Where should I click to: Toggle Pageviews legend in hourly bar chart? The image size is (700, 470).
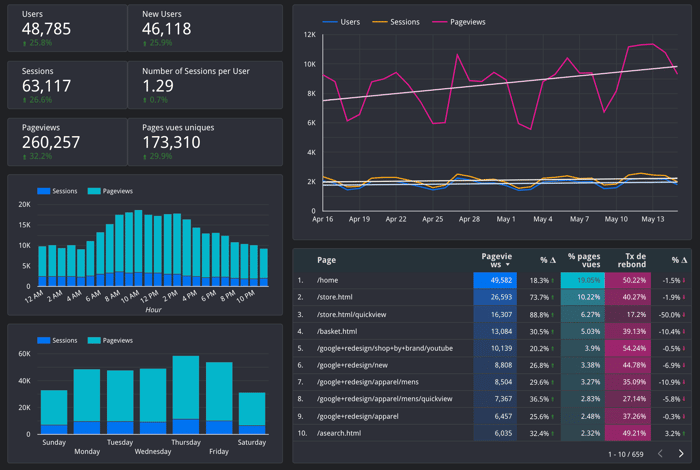[x=110, y=191]
